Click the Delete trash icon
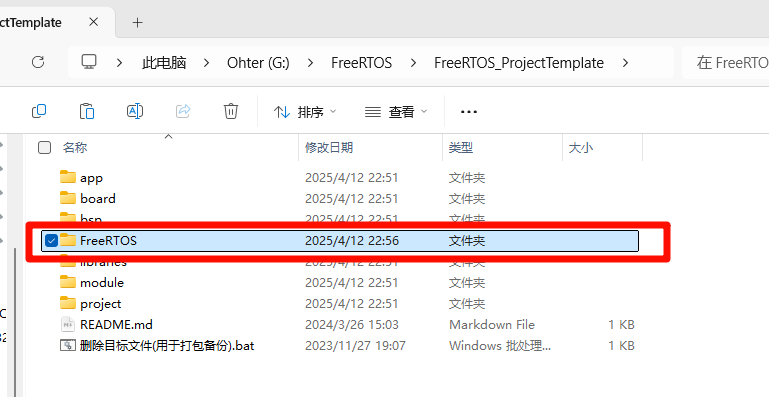Viewport: 769px width, 397px height. [231, 111]
